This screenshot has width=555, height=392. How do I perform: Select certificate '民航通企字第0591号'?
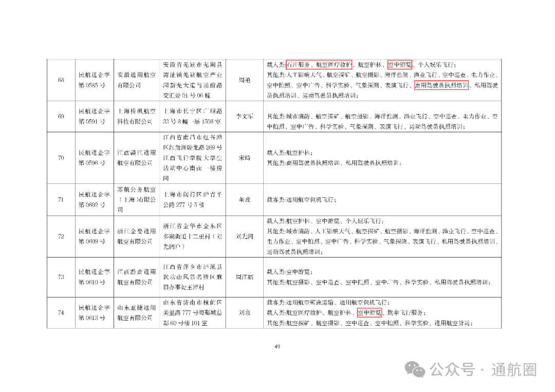94,117
